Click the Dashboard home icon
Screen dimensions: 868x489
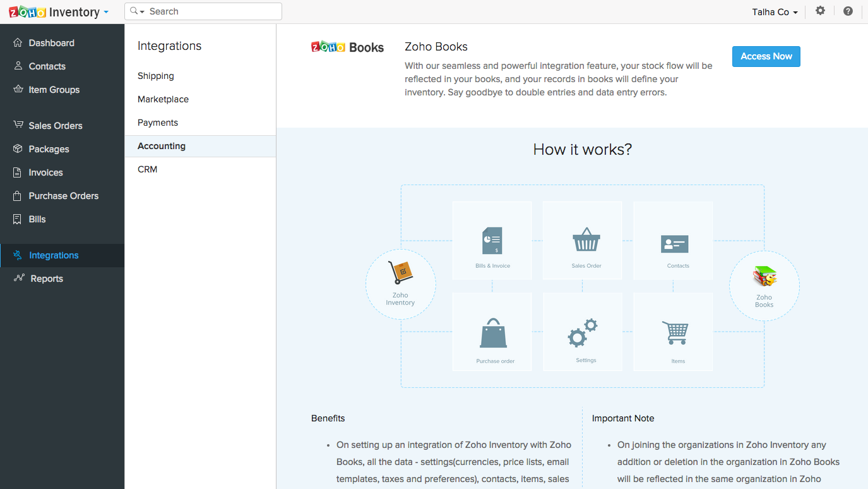pyautogui.click(x=18, y=42)
